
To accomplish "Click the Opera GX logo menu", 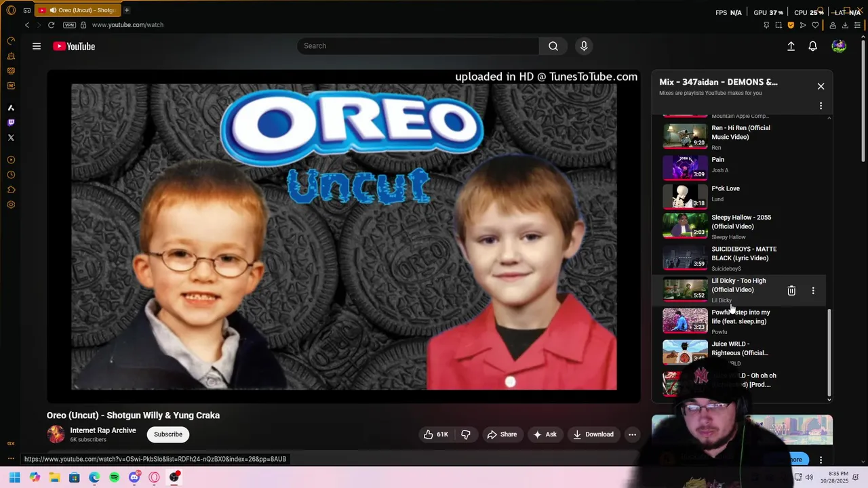I will tap(11, 10).
